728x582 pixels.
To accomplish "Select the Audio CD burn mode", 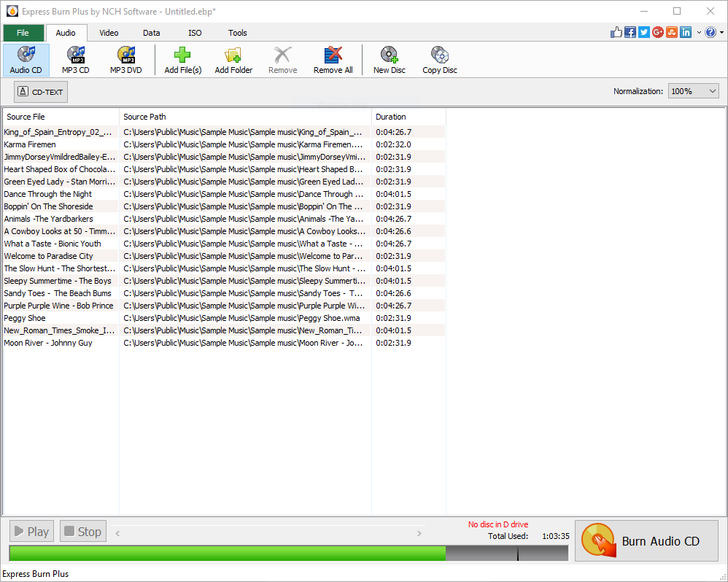I will 26,59.
